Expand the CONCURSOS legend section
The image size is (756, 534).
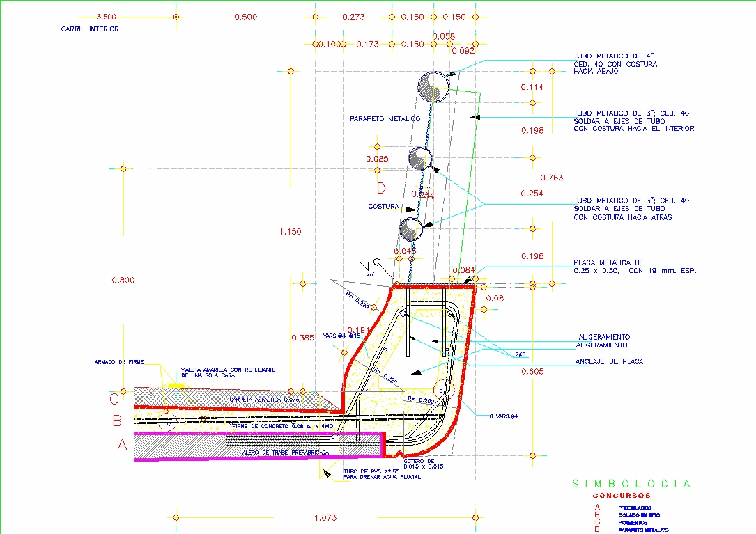point(622,494)
